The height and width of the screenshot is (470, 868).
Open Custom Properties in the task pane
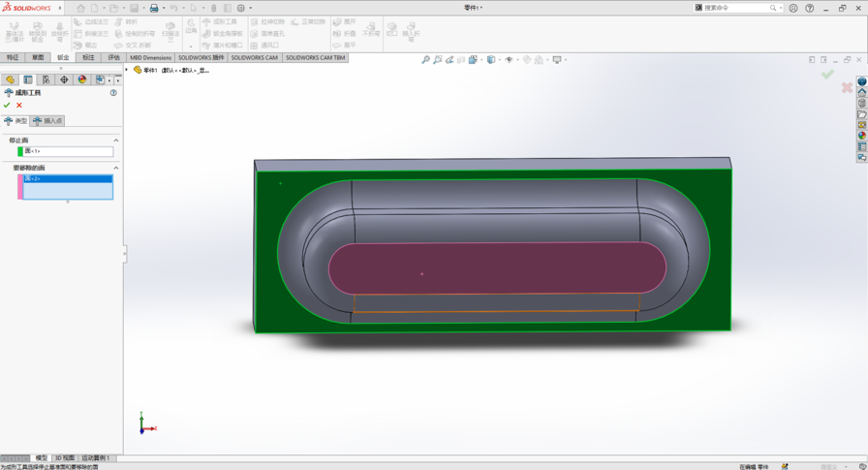[x=862, y=146]
